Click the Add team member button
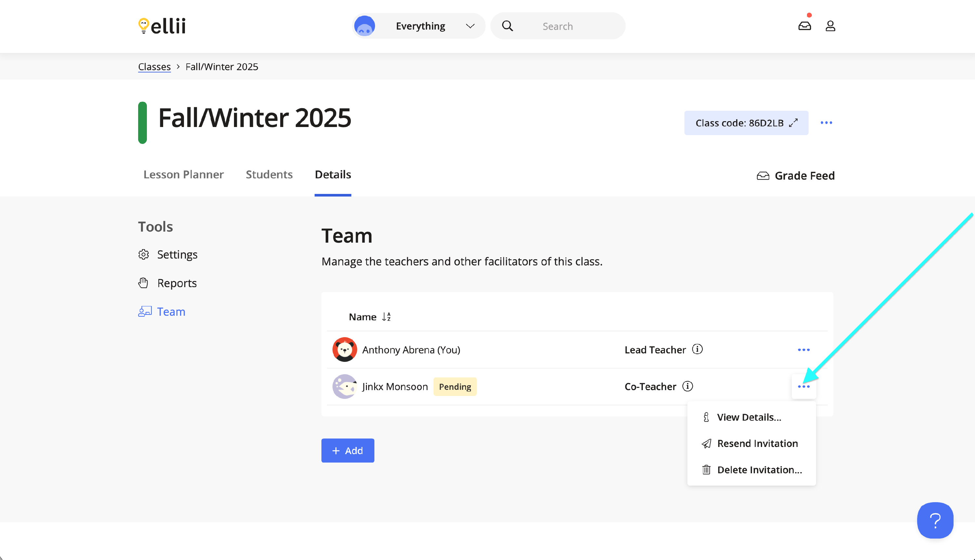The width and height of the screenshot is (975, 560). pos(347,451)
